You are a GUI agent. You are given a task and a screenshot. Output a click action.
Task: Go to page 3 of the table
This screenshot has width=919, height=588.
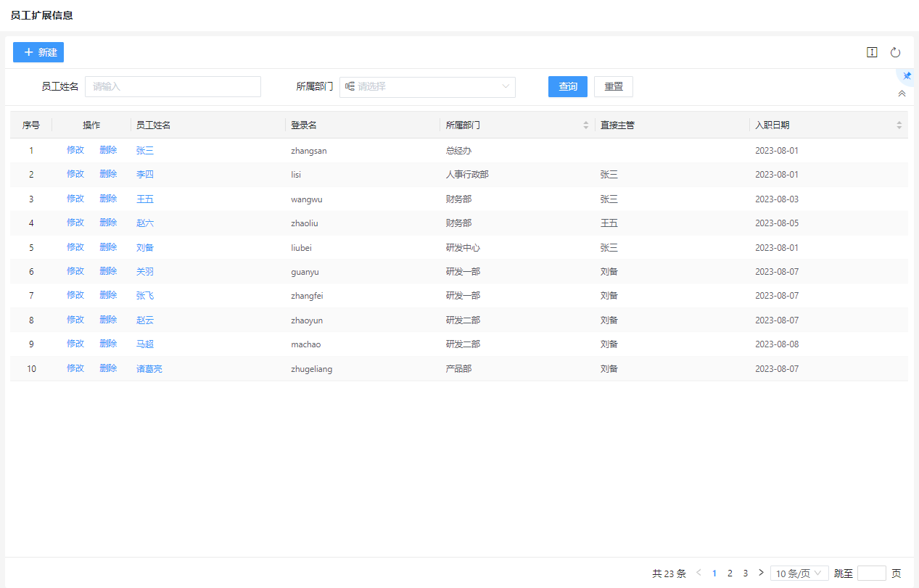(x=745, y=573)
